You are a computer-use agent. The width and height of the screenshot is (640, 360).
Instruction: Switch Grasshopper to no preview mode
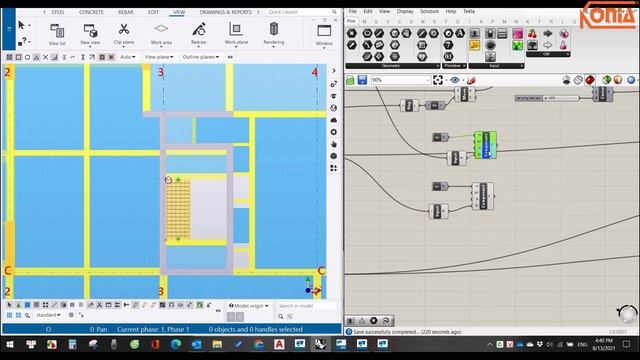point(567,80)
